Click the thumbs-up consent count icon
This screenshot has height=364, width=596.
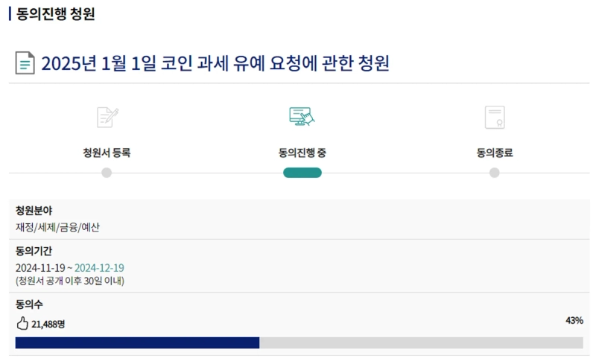click(22, 323)
